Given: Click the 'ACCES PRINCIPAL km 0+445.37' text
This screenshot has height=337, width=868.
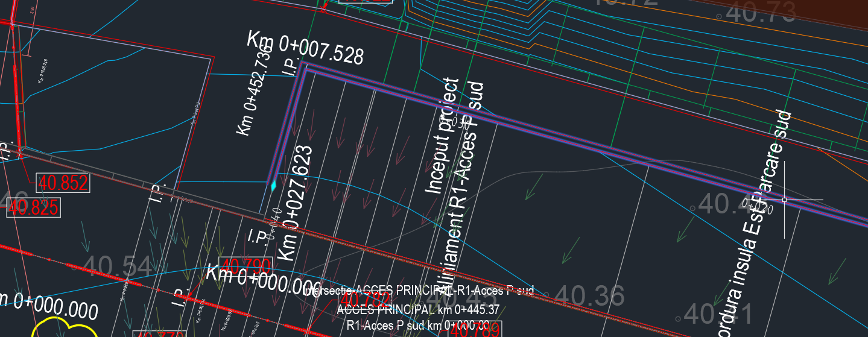Looking at the screenshot, I should [418, 310].
